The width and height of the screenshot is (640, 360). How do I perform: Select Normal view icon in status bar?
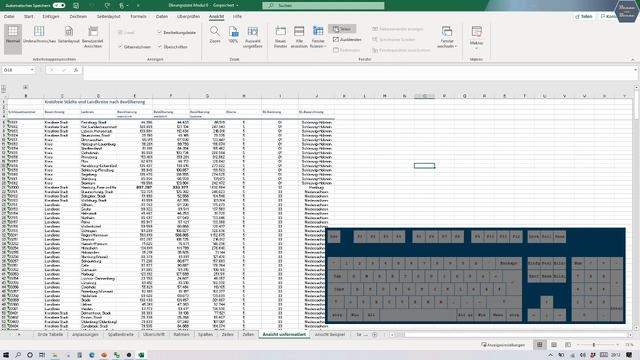[540, 345]
